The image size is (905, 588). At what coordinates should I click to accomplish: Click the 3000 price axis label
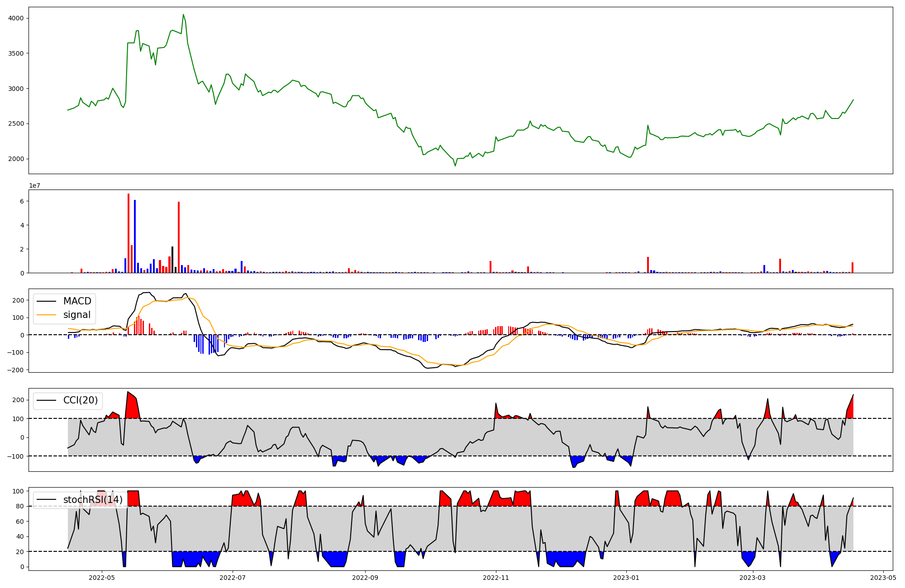[16, 89]
